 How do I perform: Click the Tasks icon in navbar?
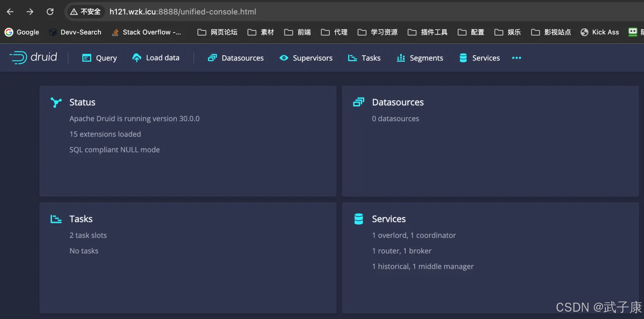click(352, 58)
